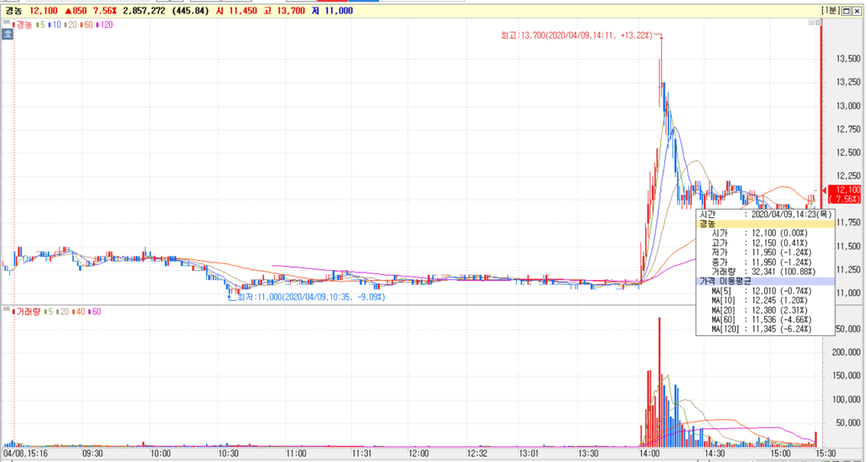868x462 pixels.
Task: Click the 2,857,272 volume figure
Action: click(144, 11)
